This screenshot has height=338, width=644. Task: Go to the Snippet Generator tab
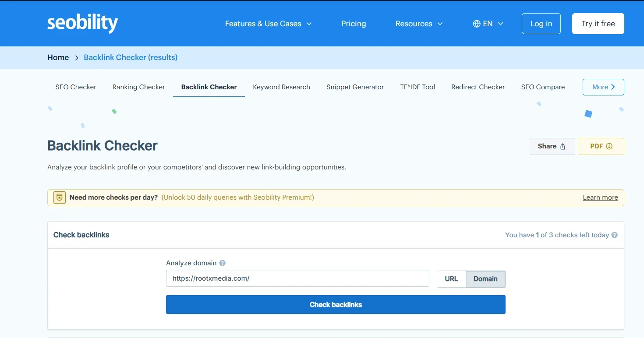coord(355,87)
